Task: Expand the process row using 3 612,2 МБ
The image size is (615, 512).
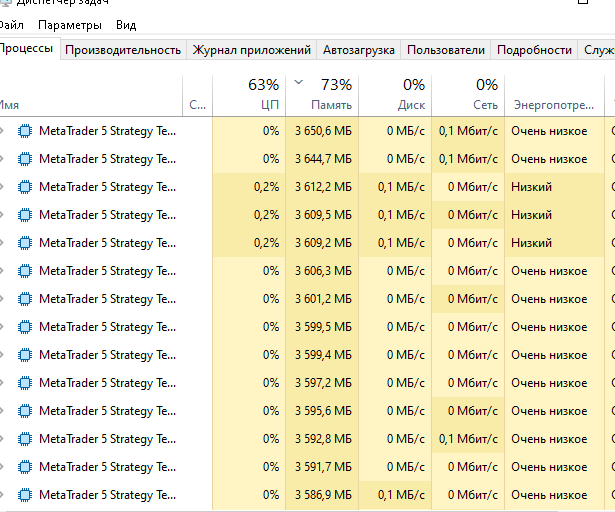Action: [x=2, y=187]
